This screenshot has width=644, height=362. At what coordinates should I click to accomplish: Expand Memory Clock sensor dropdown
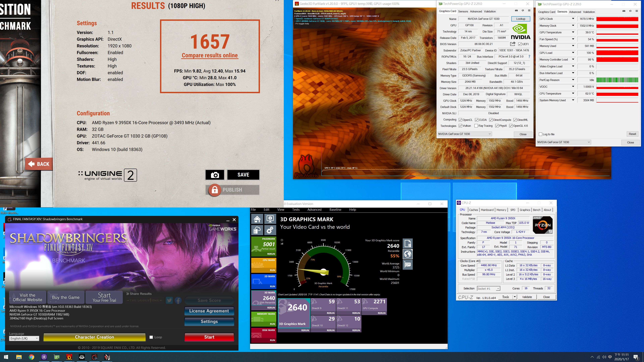coord(573,26)
